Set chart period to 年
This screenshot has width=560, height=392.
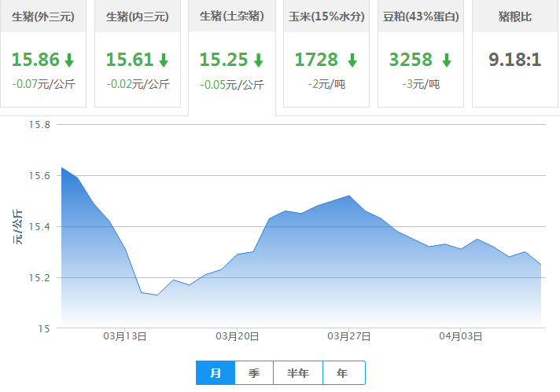[341, 373]
